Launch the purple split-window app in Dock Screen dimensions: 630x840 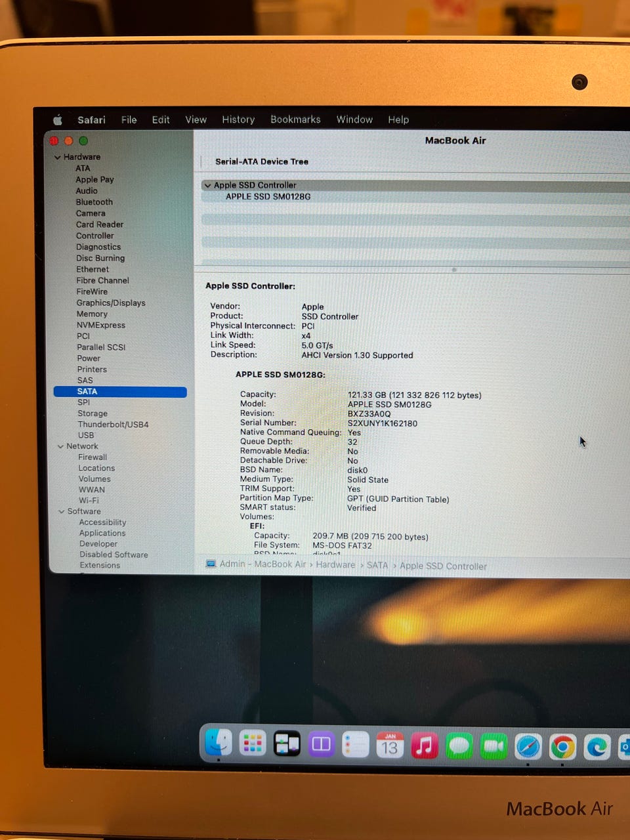click(321, 744)
